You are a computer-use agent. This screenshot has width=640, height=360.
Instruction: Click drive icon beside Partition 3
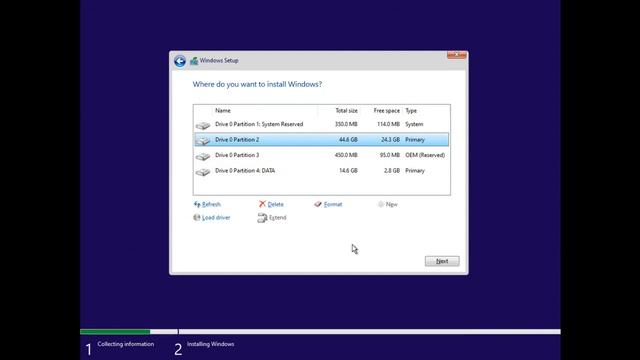point(203,156)
